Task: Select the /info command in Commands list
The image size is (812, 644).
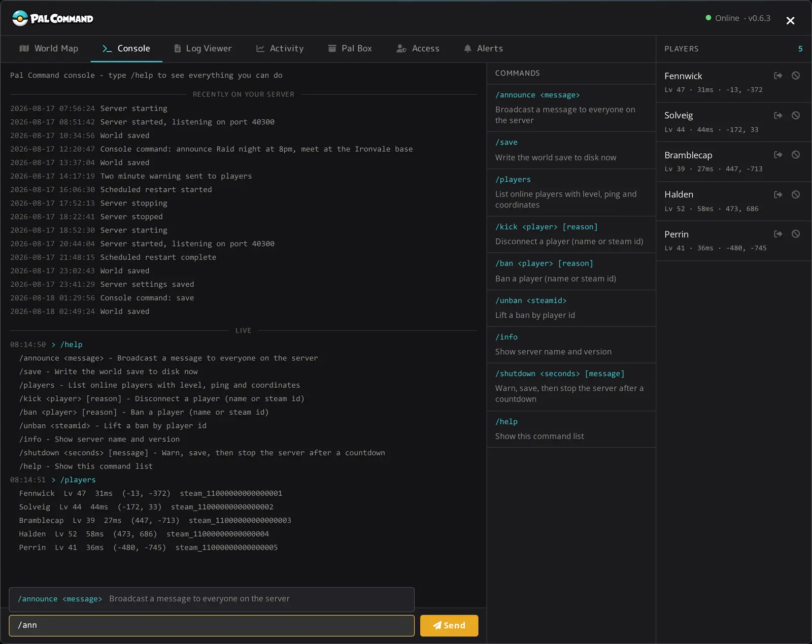Action: (x=571, y=345)
